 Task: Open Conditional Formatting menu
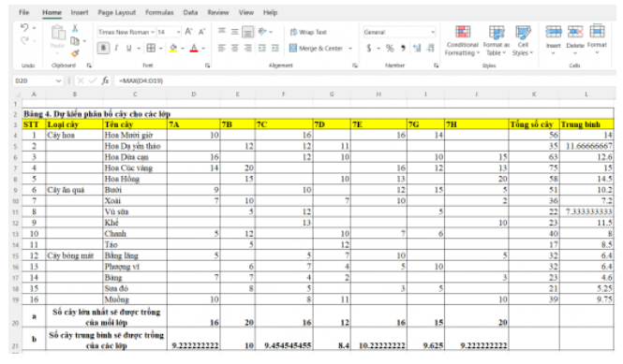(x=462, y=40)
